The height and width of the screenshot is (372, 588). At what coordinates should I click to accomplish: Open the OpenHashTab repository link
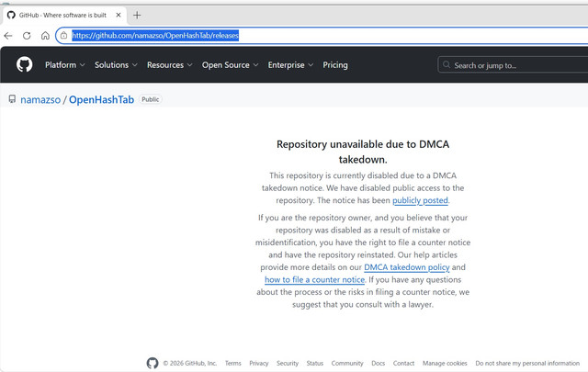pos(101,100)
